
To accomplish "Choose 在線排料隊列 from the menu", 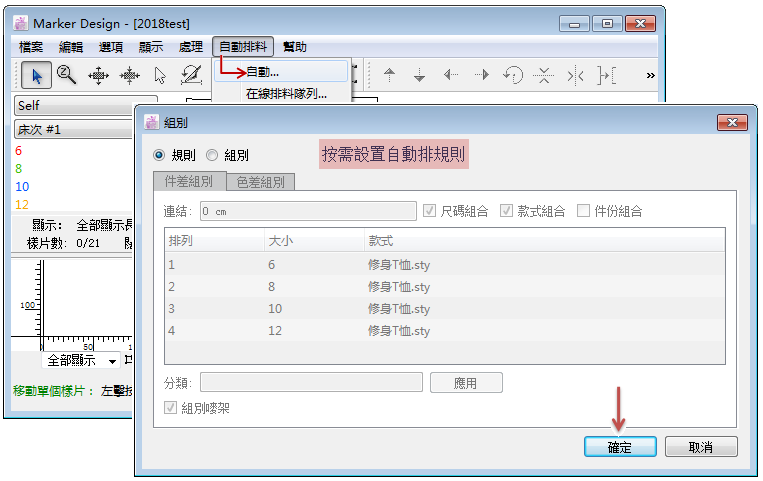I will (x=286, y=94).
